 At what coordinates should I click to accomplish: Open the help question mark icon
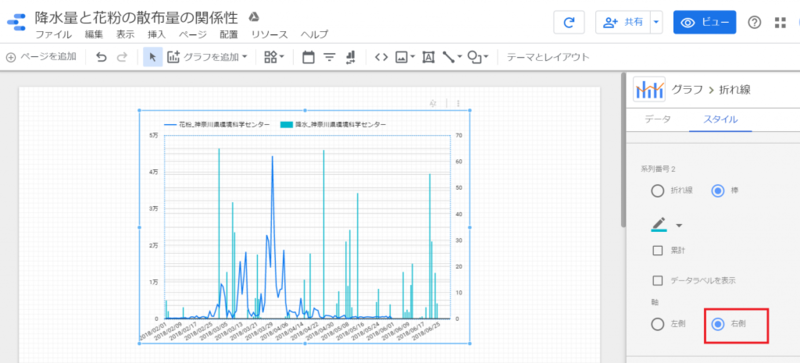tap(755, 22)
